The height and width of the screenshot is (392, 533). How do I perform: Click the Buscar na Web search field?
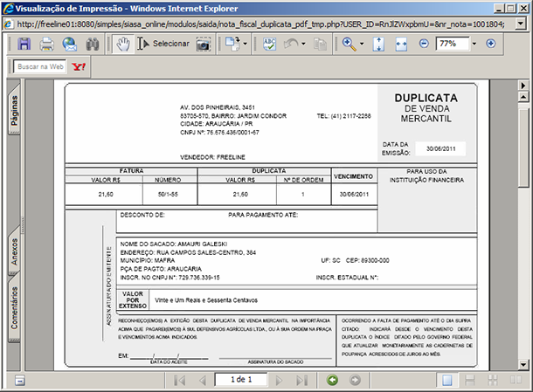coord(40,66)
